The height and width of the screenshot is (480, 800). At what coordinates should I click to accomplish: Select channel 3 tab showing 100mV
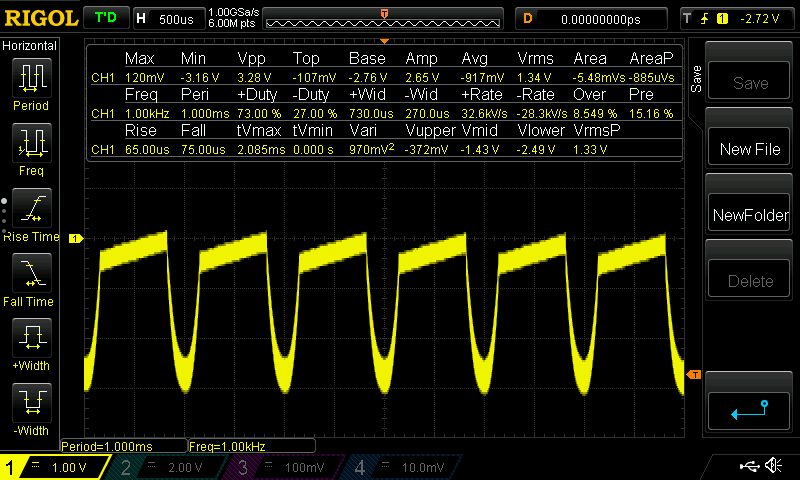click(283, 467)
